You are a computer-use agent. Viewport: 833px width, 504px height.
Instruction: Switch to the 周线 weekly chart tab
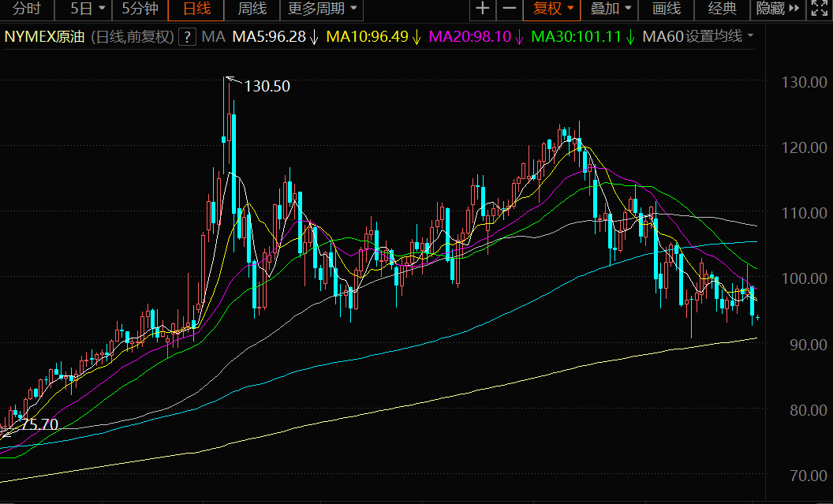(x=252, y=9)
